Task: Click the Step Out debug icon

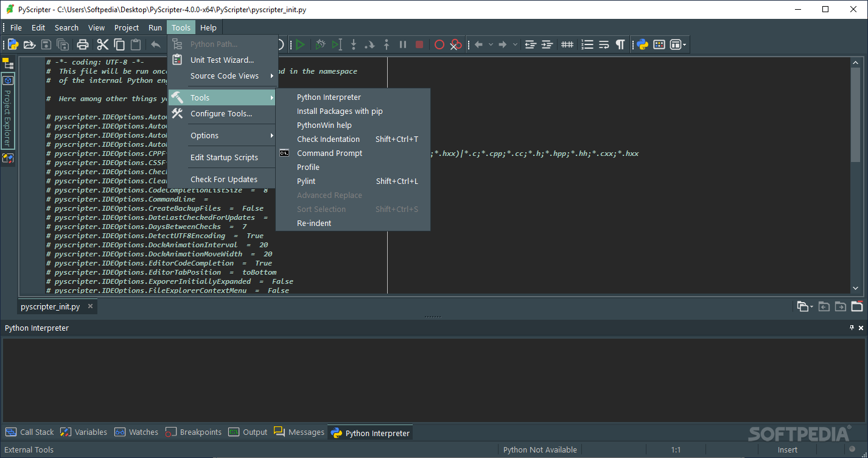Action: pos(386,44)
